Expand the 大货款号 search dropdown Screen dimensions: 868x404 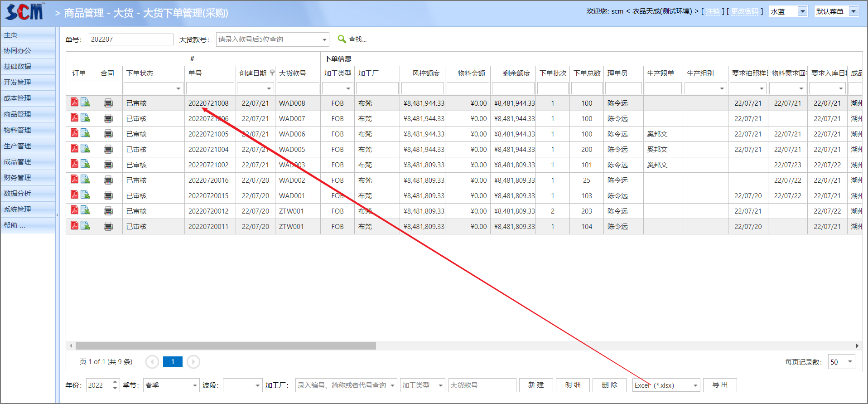[x=324, y=40]
